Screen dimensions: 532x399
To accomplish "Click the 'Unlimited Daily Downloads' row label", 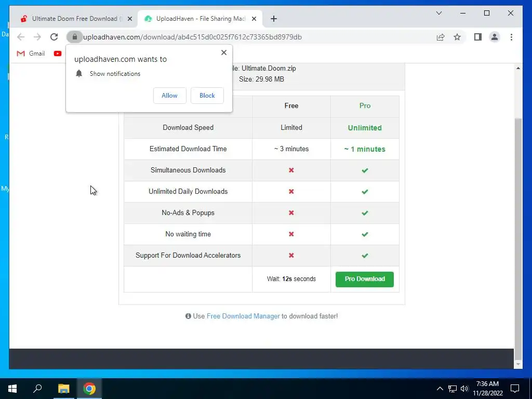I will [188, 191].
